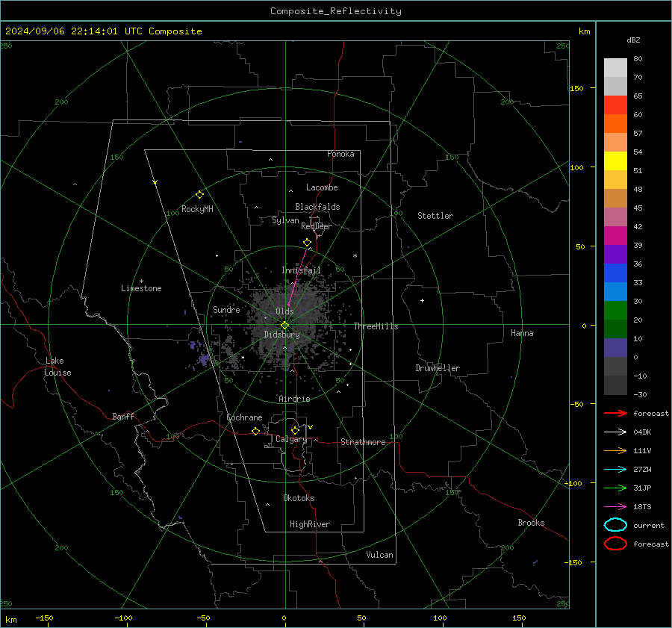Image resolution: width=672 pixels, height=628 pixels.
Task: Click the cyan 27ZW arrow legend icon
Action: tap(615, 470)
